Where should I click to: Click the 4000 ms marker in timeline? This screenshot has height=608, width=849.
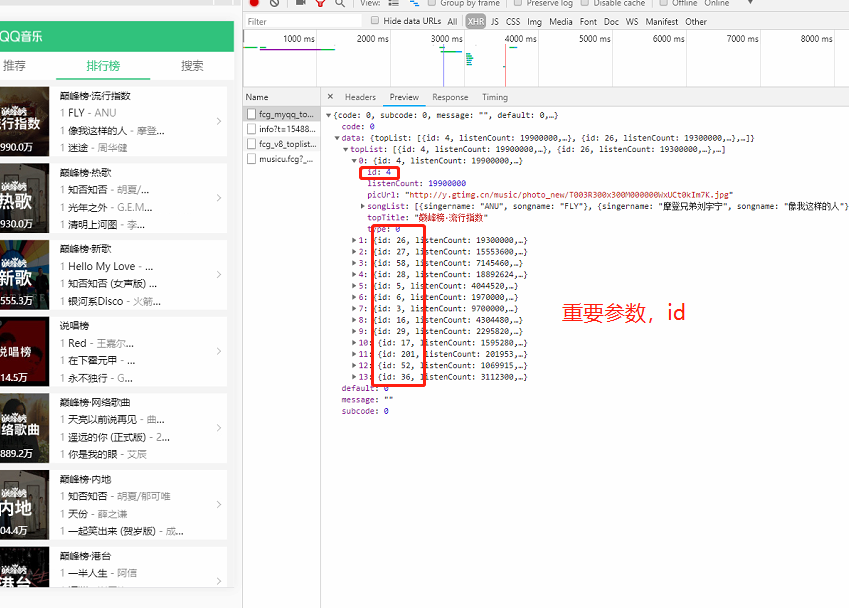[520, 39]
